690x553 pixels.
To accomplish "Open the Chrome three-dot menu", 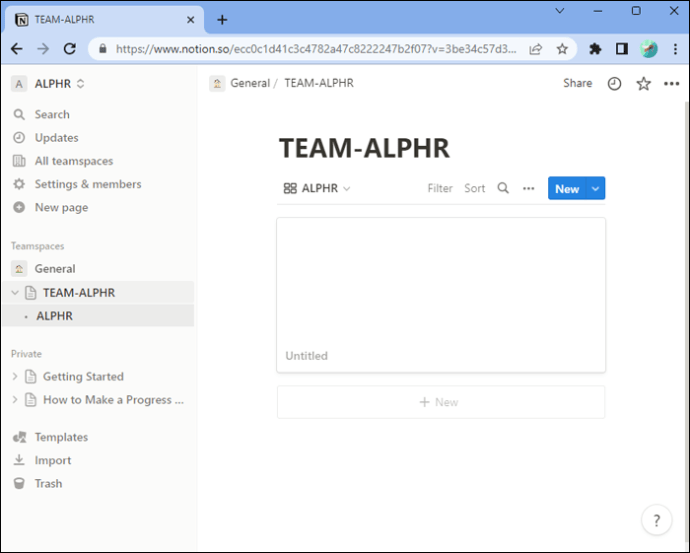I will (675, 49).
